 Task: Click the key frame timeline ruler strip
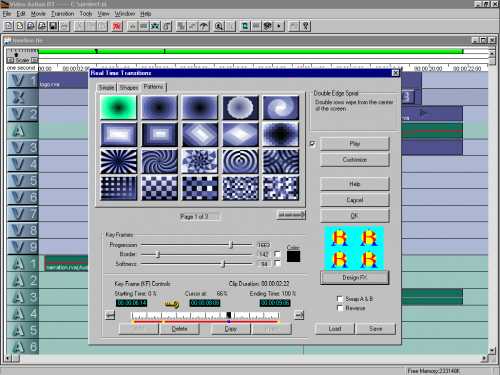coord(205,315)
